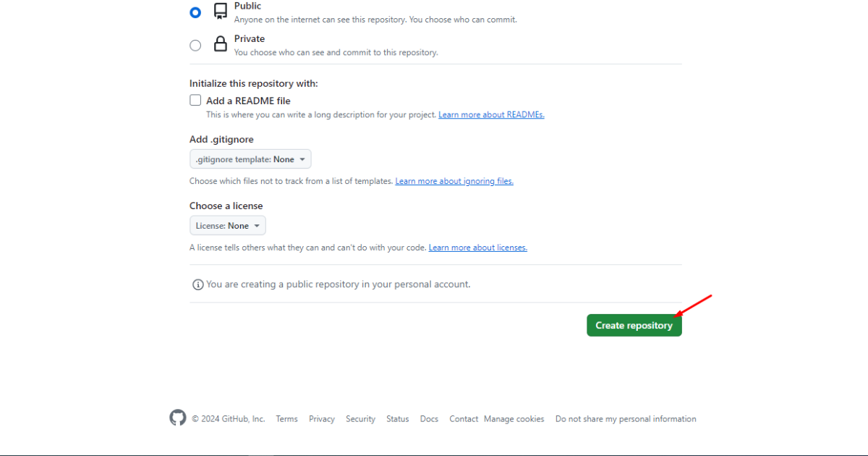Open the Contact footer link
Screen dimensions: 868x456
click(464, 419)
